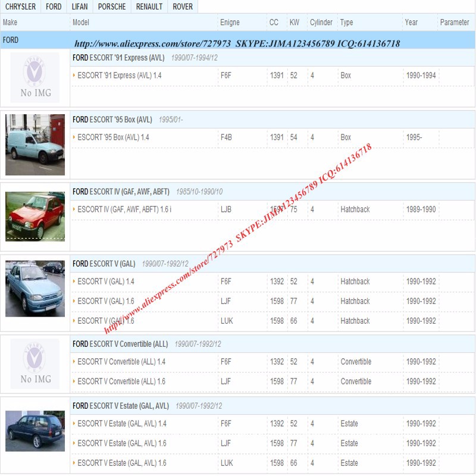
Task: Click the 1985/10-1990/10 date range text
Action: (199, 192)
